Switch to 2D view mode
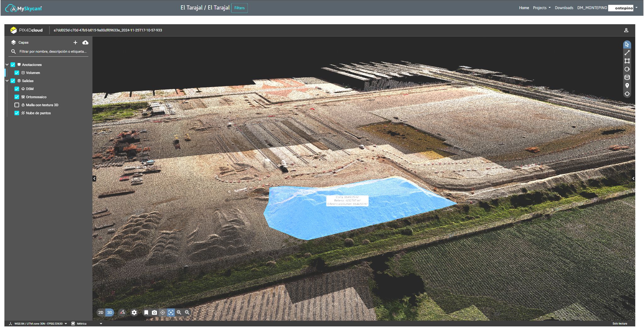The width and height of the screenshot is (644, 328). (101, 313)
